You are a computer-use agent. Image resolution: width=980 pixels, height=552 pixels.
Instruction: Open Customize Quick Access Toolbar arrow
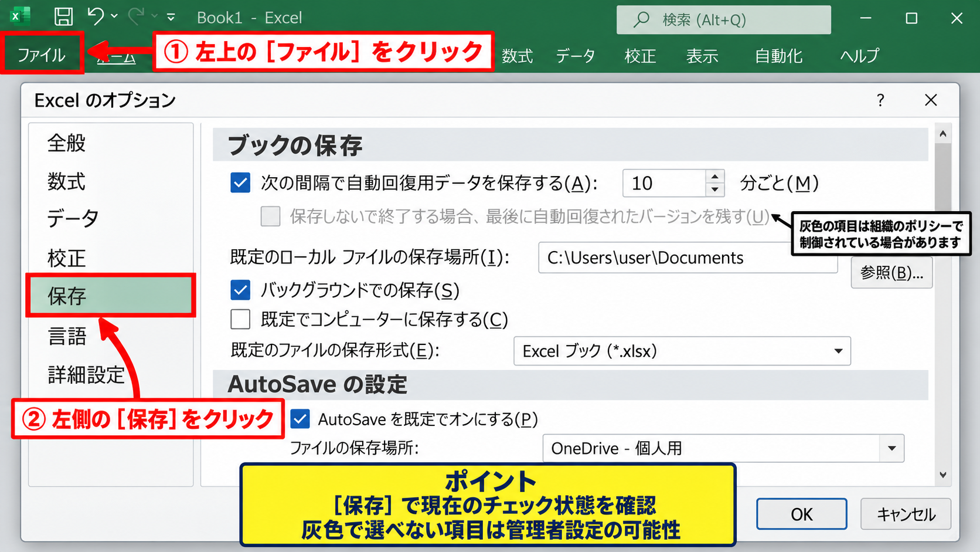171,18
